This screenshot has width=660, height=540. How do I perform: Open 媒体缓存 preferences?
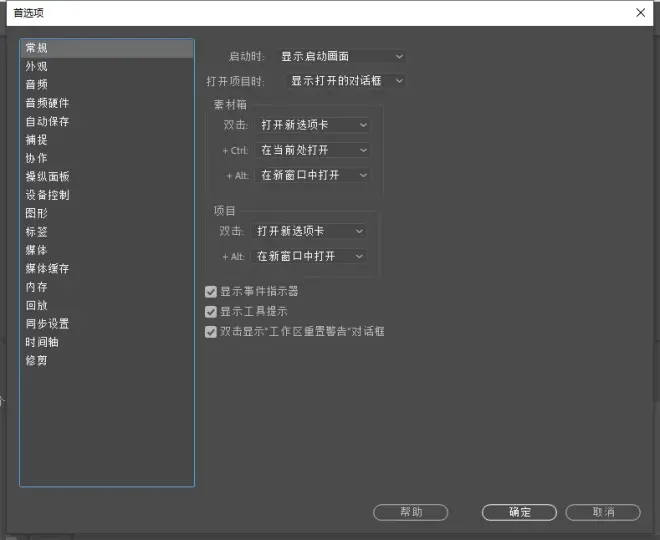point(107,269)
